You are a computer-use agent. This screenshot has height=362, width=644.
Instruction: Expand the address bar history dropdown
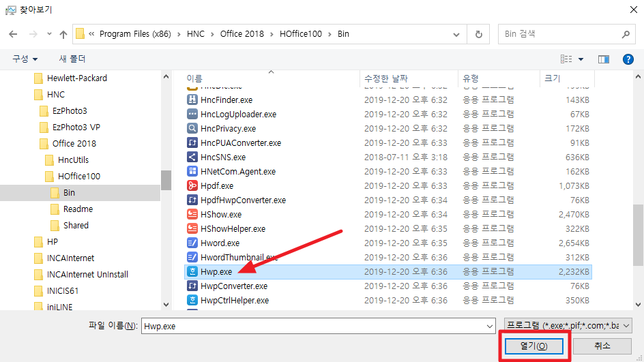[456, 35]
